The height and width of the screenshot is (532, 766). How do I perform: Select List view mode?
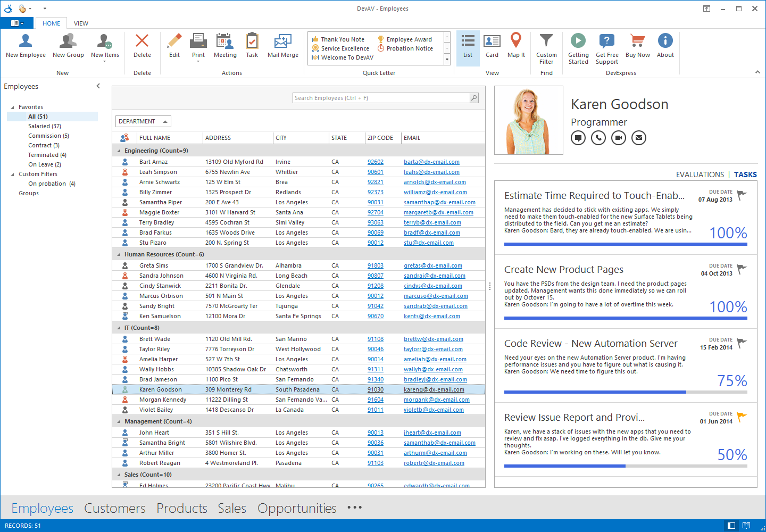[x=468, y=48]
